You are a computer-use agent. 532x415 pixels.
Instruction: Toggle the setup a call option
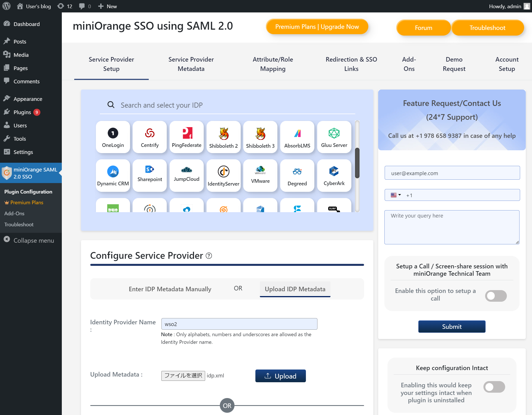click(x=496, y=296)
